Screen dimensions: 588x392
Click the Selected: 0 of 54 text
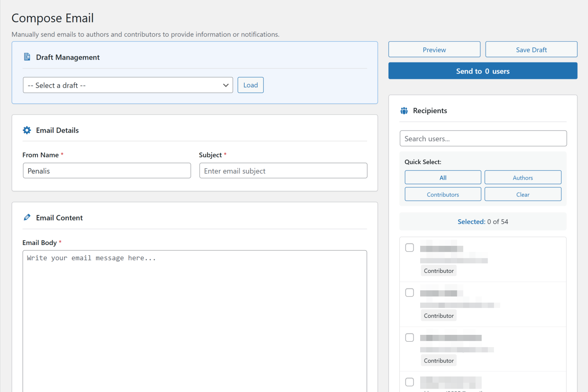coord(483,221)
